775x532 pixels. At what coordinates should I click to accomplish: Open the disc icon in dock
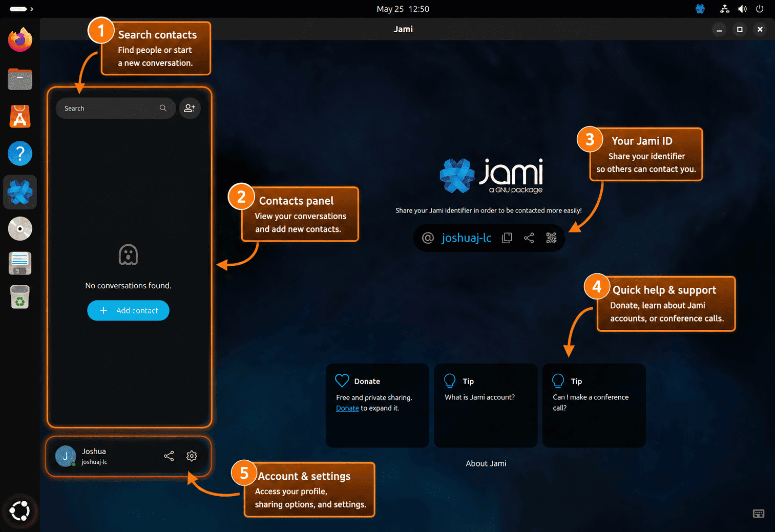pyautogui.click(x=20, y=229)
